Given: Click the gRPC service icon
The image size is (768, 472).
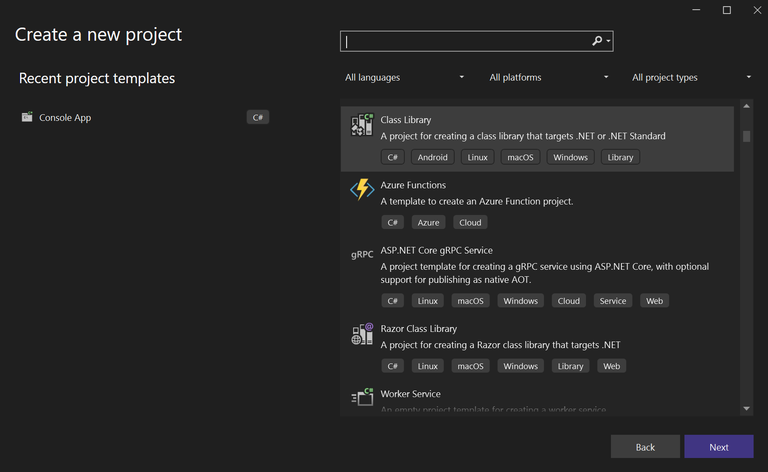Looking at the screenshot, I should (362, 254).
